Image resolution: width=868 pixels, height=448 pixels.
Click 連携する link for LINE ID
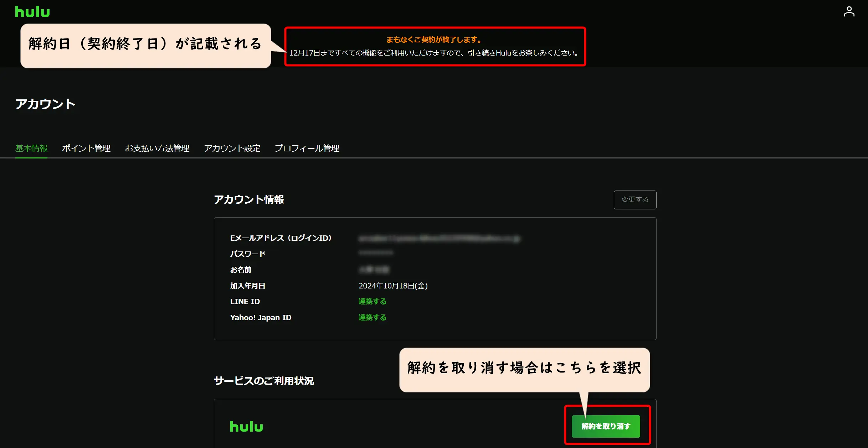(372, 302)
